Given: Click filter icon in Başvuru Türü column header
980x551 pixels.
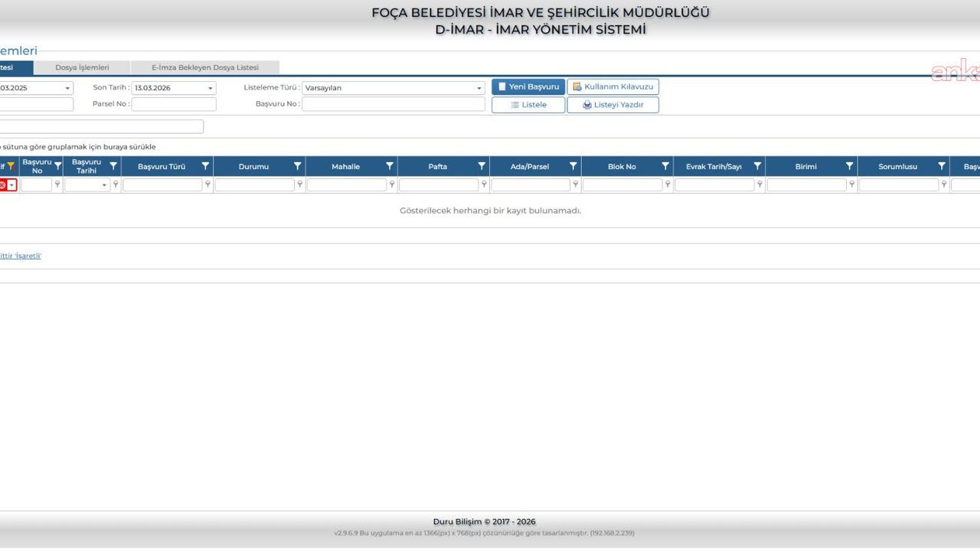Looking at the screenshot, I should [205, 166].
